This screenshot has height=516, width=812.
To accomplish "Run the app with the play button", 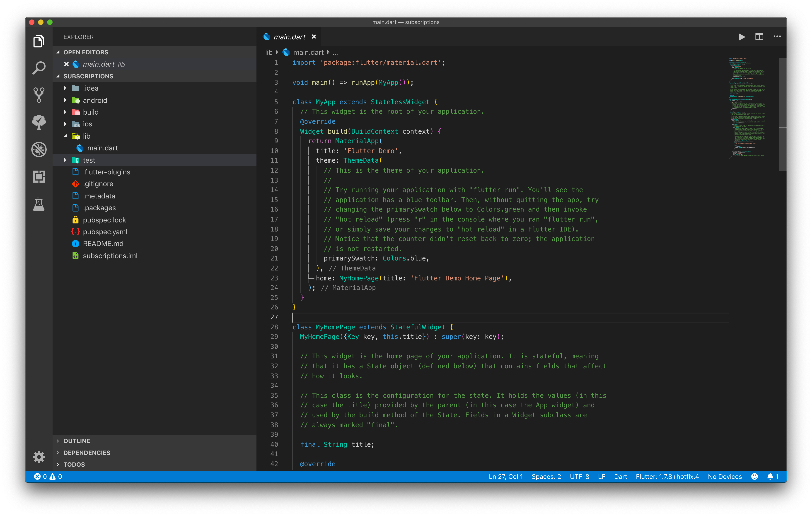I will (x=742, y=37).
